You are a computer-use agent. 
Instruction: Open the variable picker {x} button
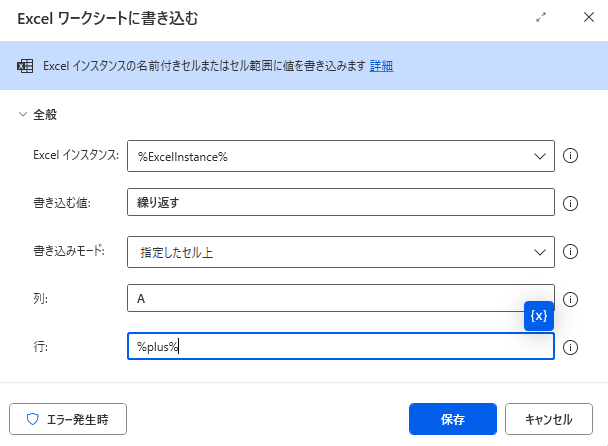tap(539, 316)
